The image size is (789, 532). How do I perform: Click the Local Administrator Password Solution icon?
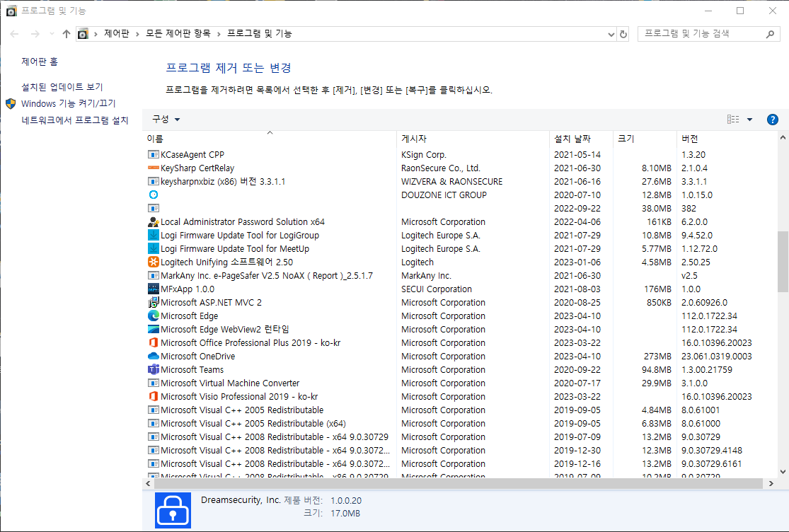pos(154,221)
